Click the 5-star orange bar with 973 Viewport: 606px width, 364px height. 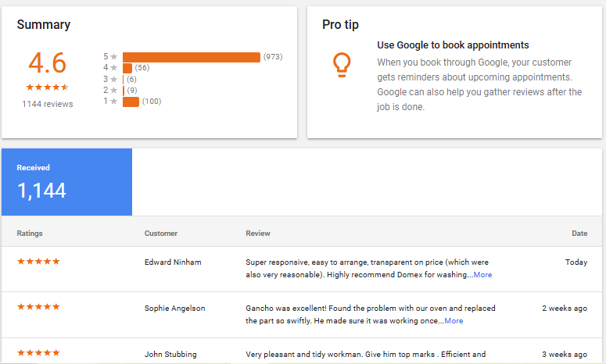pos(191,57)
